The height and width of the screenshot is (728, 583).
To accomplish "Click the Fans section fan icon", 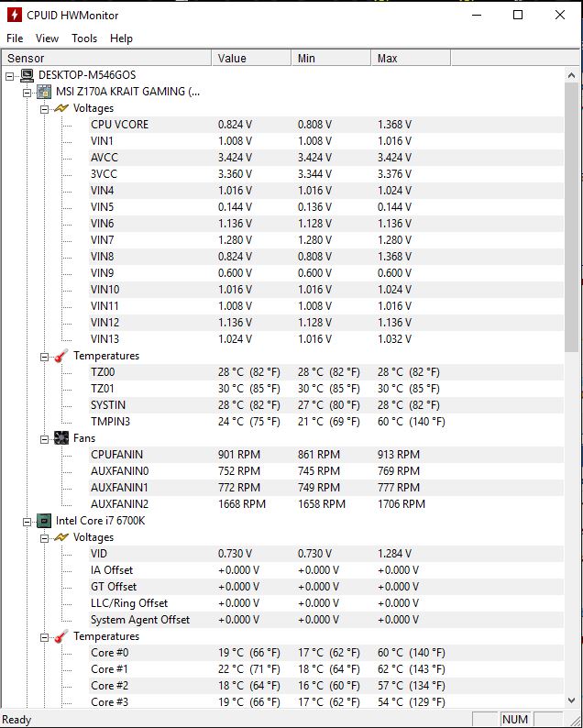I will 61,438.
